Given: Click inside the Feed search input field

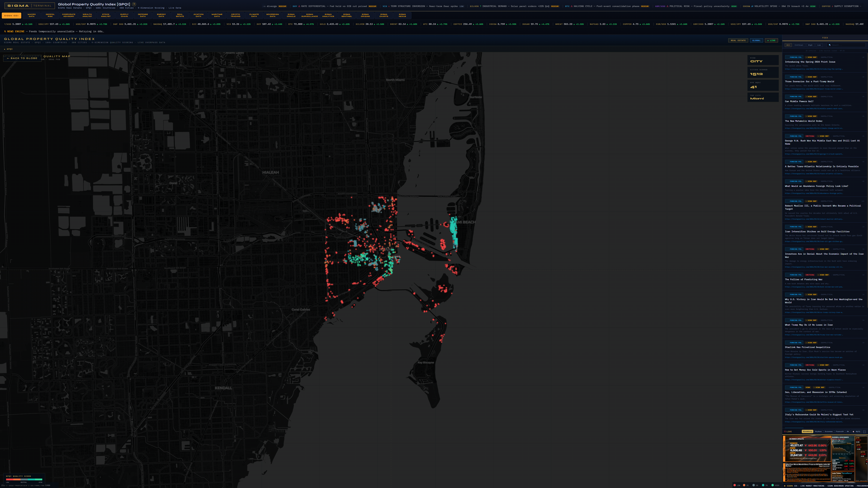Looking at the screenshot, I should 845,45.
